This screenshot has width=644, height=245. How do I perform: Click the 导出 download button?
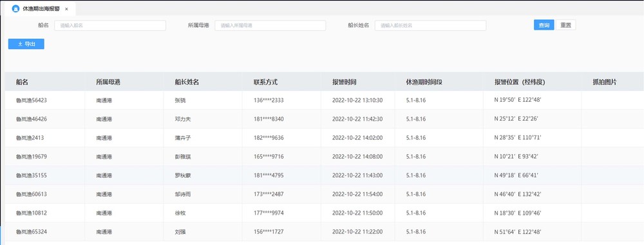click(26, 44)
